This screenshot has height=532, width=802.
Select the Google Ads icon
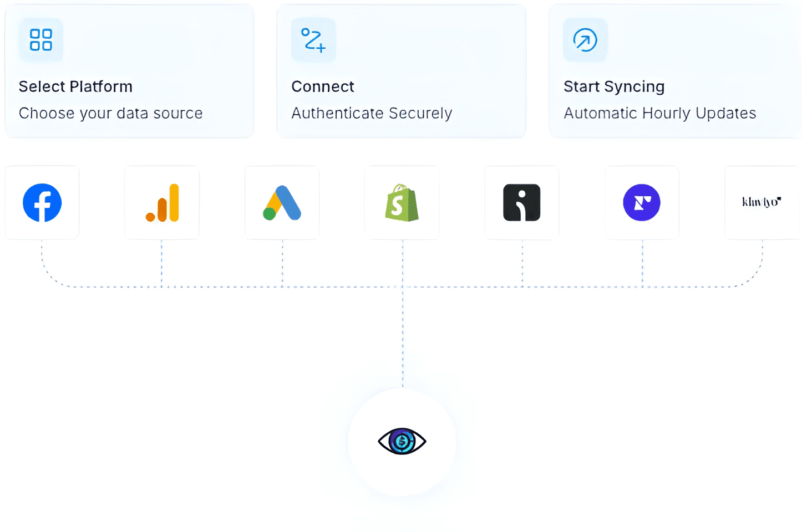282,203
